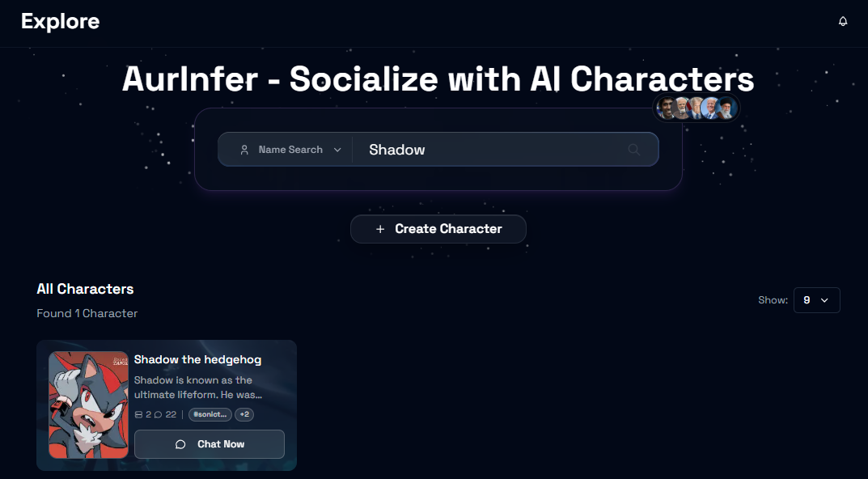Select the Biden avatar in the character stack
868x479 pixels.
[x=709, y=108]
